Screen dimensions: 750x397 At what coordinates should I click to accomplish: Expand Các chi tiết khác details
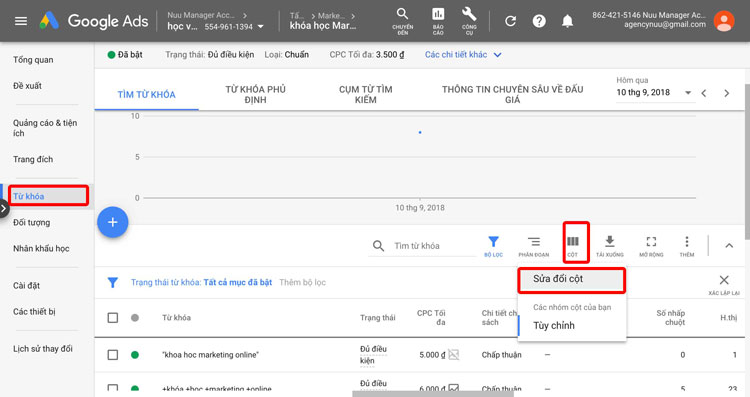coord(463,55)
